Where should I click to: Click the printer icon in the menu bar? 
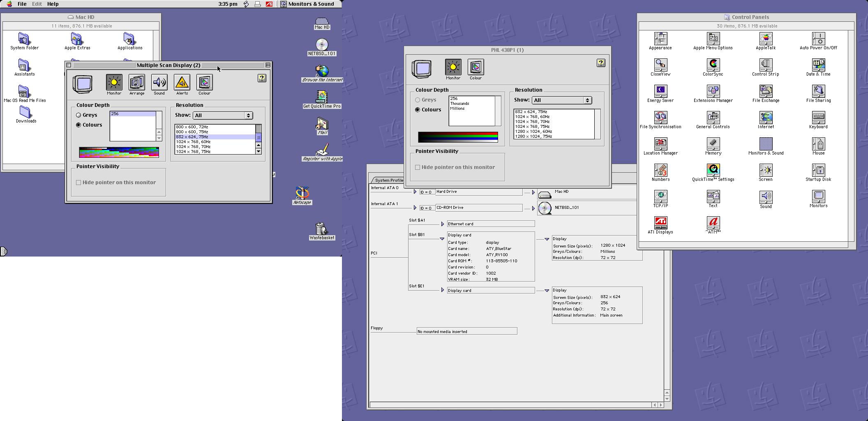coord(258,4)
